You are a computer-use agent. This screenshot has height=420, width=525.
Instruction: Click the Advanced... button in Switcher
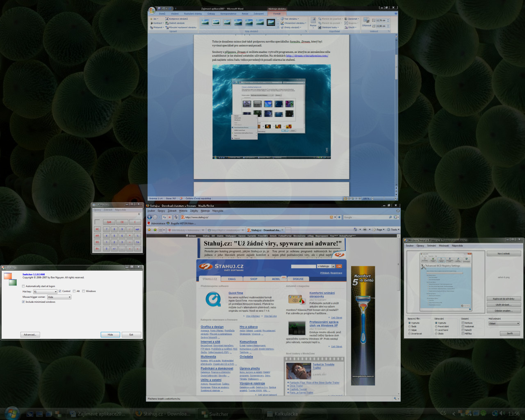point(30,335)
